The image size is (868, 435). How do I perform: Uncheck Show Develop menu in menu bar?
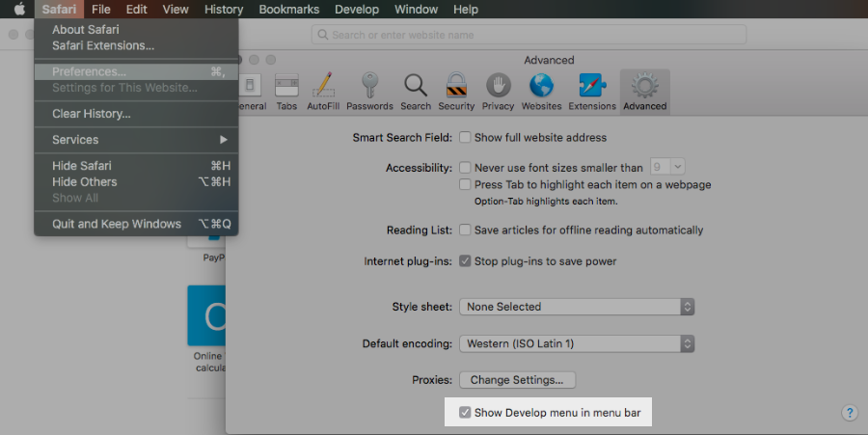coord(465,413)
